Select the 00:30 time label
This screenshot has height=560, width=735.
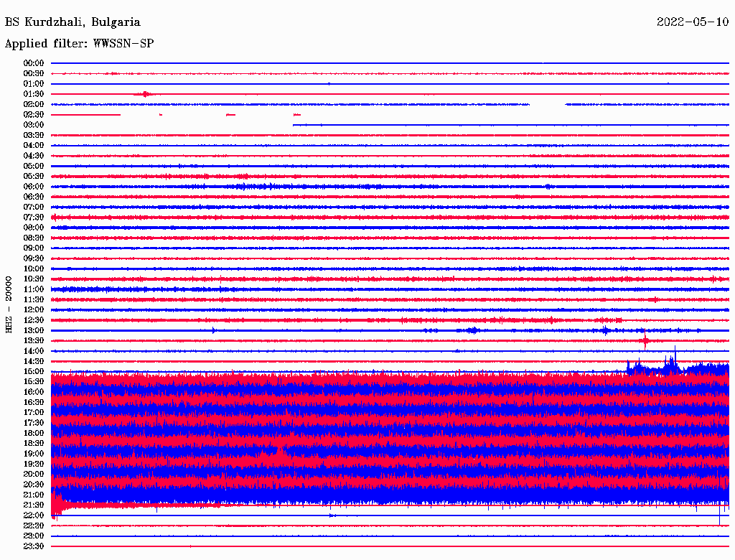coord(34,73)
